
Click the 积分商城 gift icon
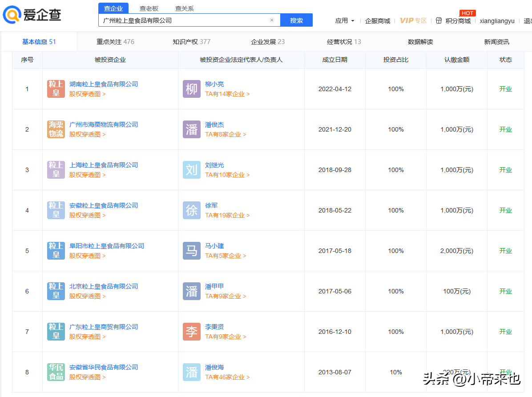click(439, 20)
